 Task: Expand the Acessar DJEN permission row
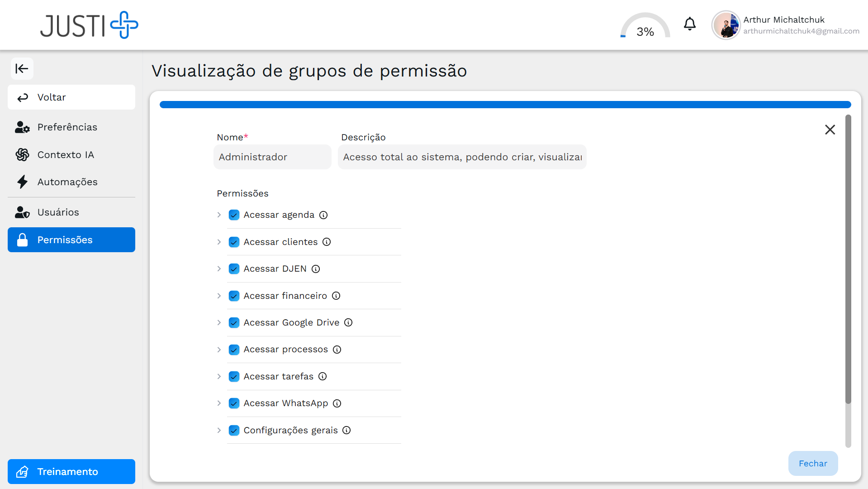click(x=219, y=269)
